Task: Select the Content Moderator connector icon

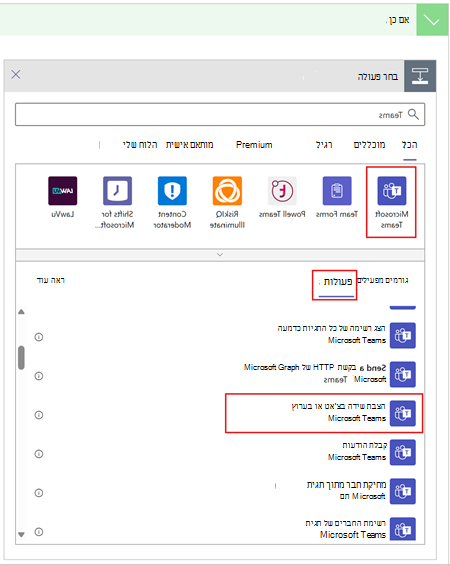Action: tap(172, 191)
